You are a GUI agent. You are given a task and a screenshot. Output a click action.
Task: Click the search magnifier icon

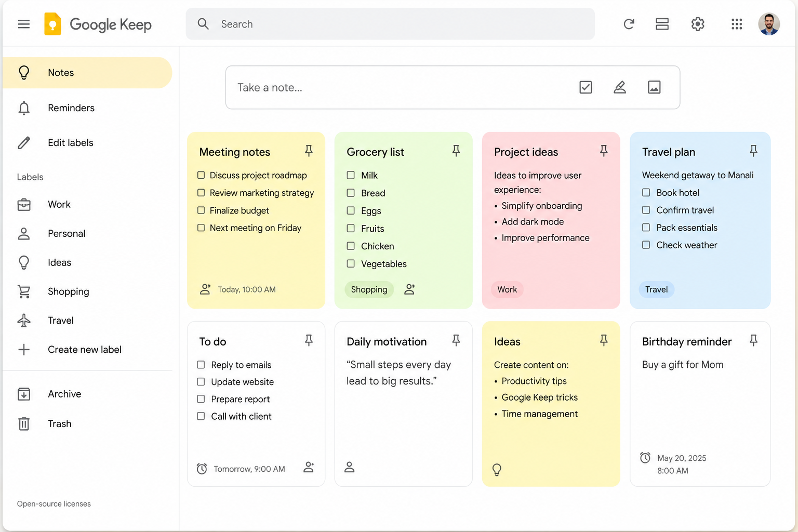tap(203, 24)
